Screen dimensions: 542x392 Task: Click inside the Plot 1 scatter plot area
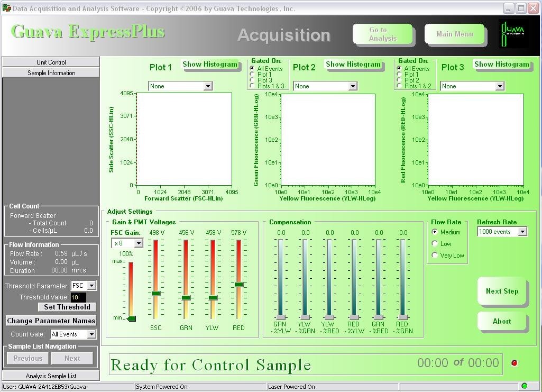click(184, 139)
